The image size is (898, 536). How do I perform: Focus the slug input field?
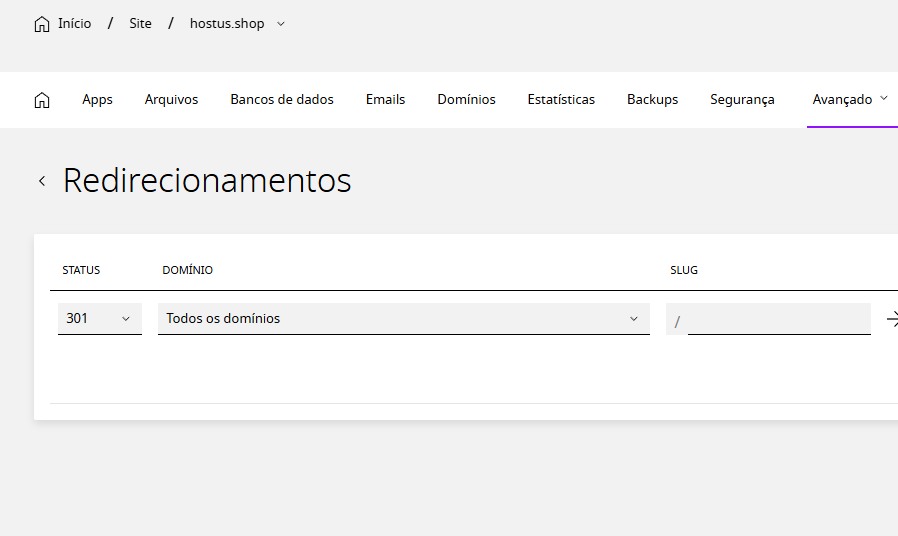tap(779, 319)
